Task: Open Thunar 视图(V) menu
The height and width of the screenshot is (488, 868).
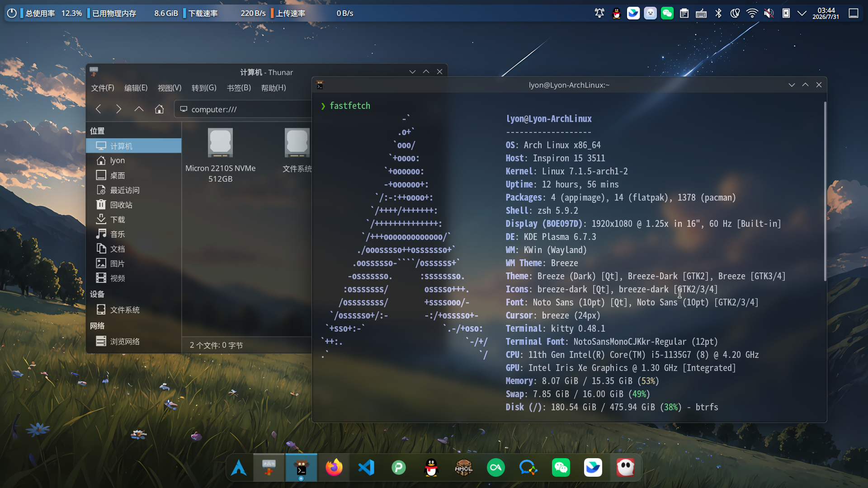Action: (x=170, y=88)
